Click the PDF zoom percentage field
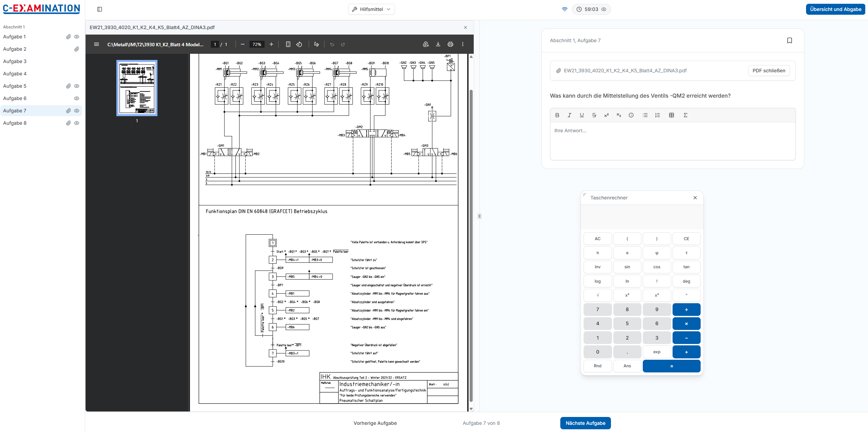The height and width of the screenshot is (431, 868). [257, 44]
